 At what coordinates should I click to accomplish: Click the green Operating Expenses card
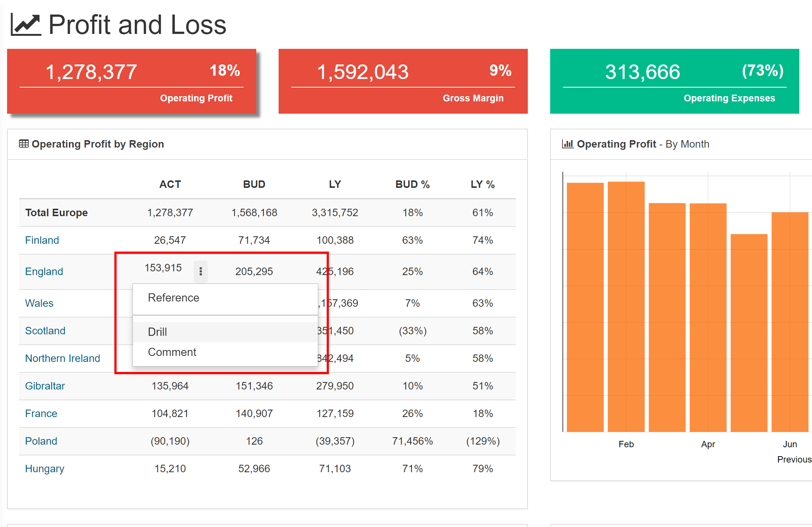pos(674,81)
